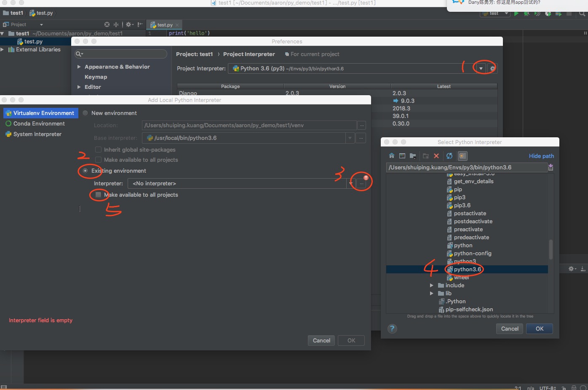Click the Hide path link

[x=541, y=156]
